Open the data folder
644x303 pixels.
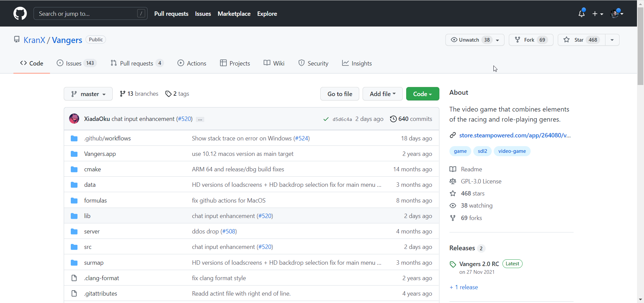(x=90, y=184)
